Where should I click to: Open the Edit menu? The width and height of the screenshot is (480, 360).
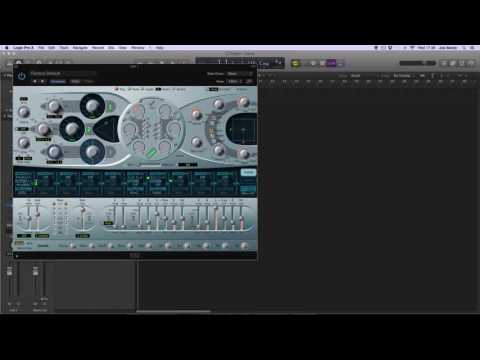tap(52, 48)
